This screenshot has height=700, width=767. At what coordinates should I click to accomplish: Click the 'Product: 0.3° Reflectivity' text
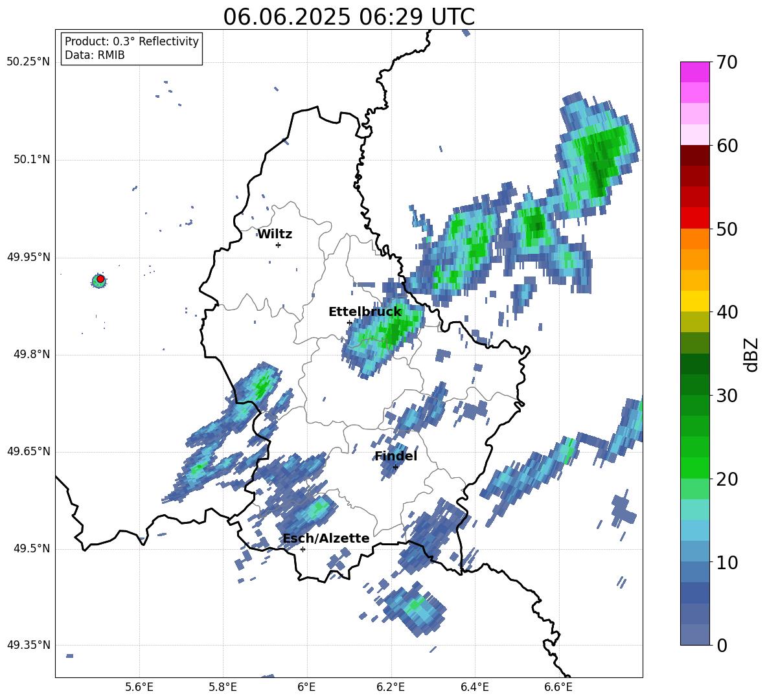[x=132, y=41]
